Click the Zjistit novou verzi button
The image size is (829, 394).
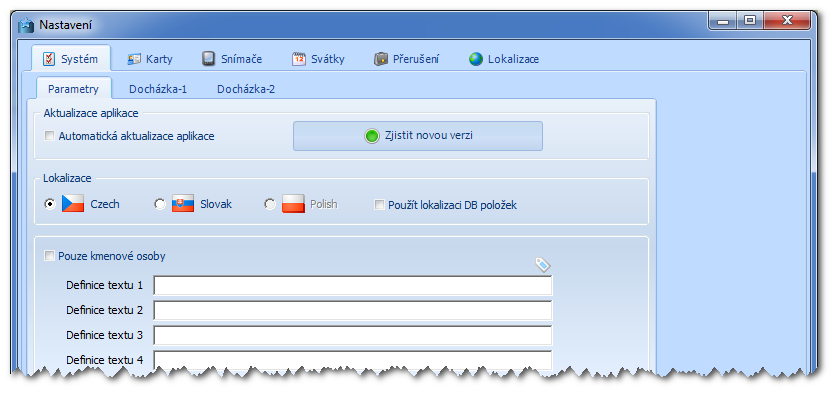click(x=418, y=136)
